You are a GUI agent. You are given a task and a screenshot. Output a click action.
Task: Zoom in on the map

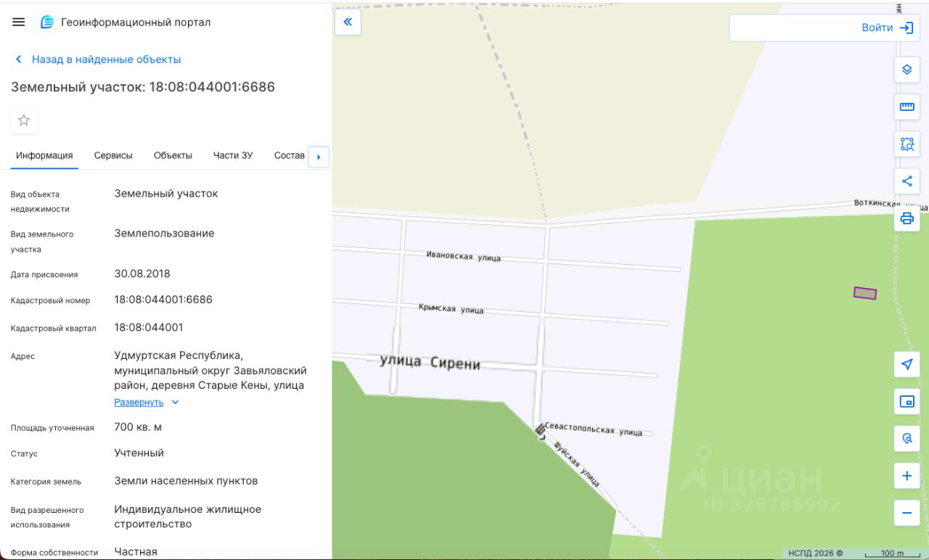[907, 476]
